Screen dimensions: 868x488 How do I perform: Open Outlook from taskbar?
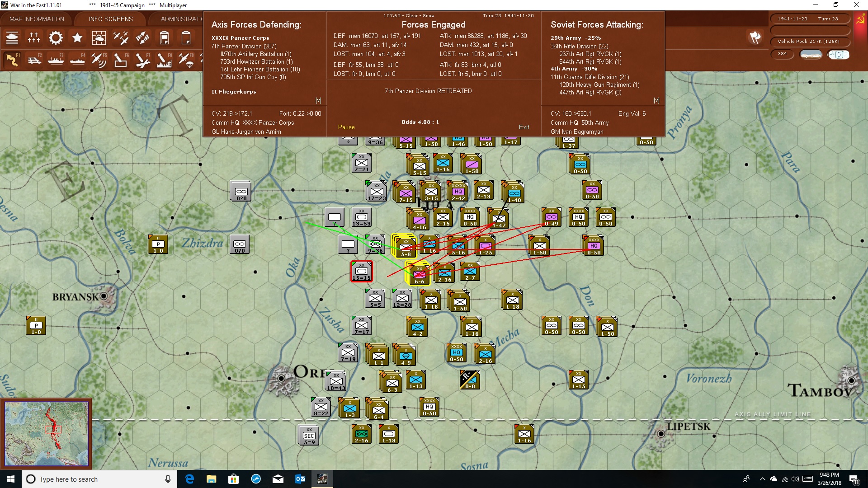[x=300, y=479]
